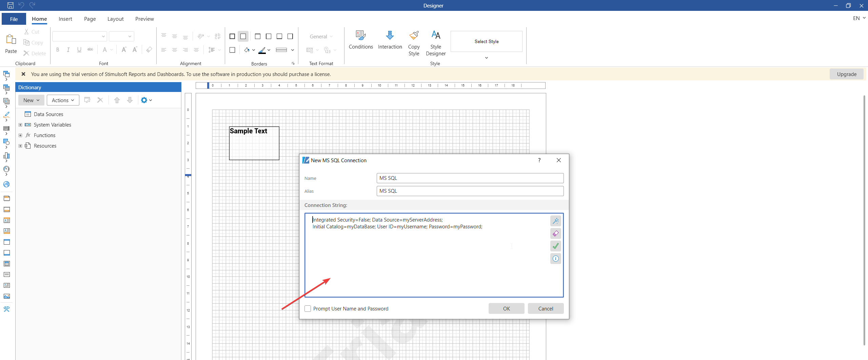868x360 pixels.
Task: Open the font color picker
Action: point(107,50)
